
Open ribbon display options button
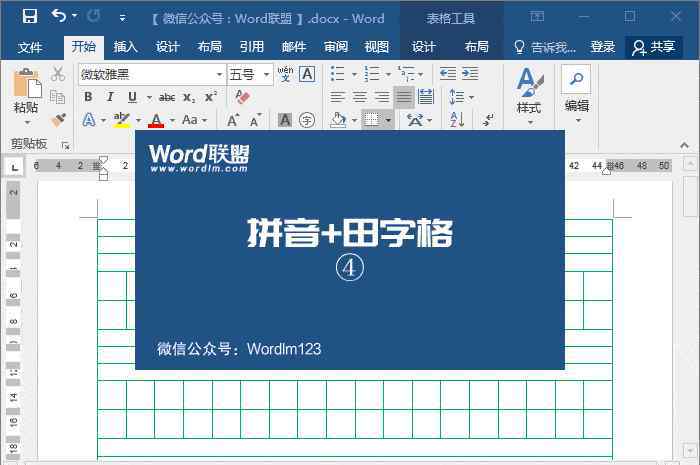537,17
